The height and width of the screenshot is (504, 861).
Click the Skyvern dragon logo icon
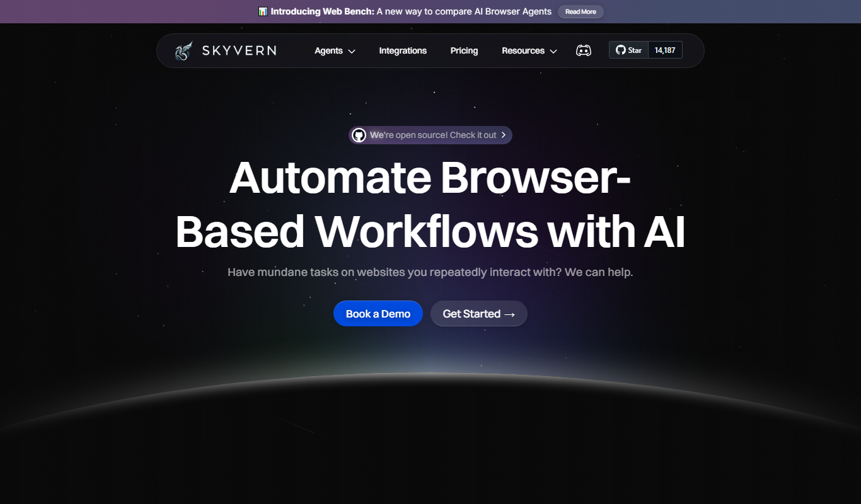pyautogui.click(x=183, y=50)
